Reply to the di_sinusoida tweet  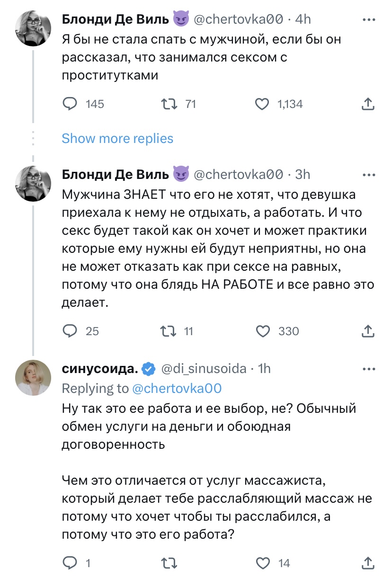coord(70,562)
